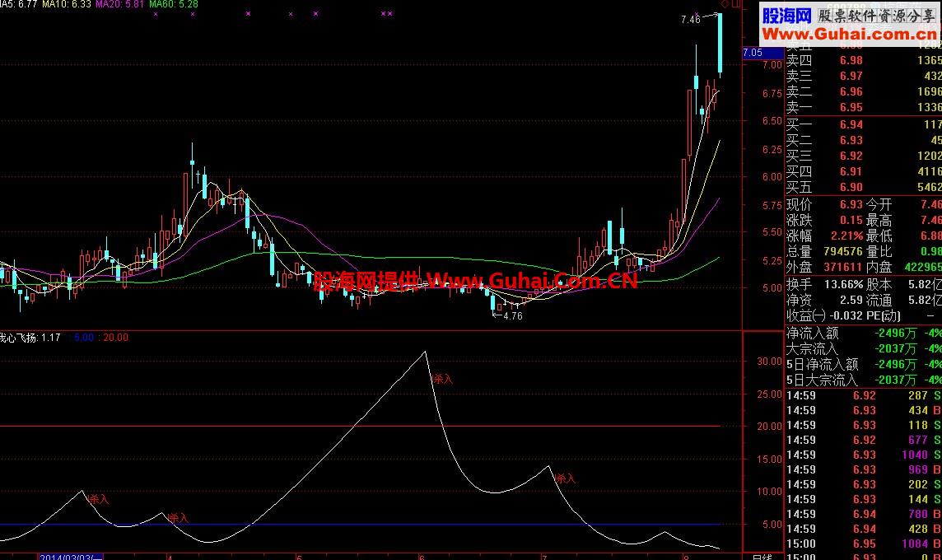942x560 pixels.
Task: Select the 14:59 tick with volume 144
Action: point(864,499)
